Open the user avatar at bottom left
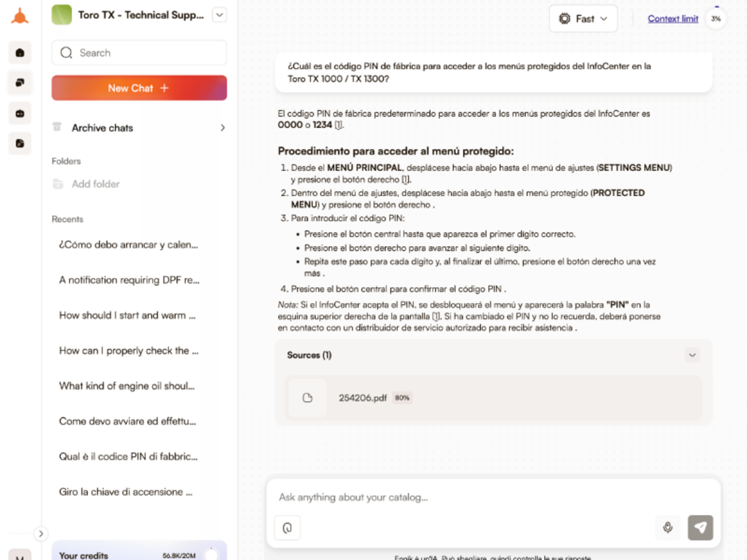 click(x=20, y=555)
